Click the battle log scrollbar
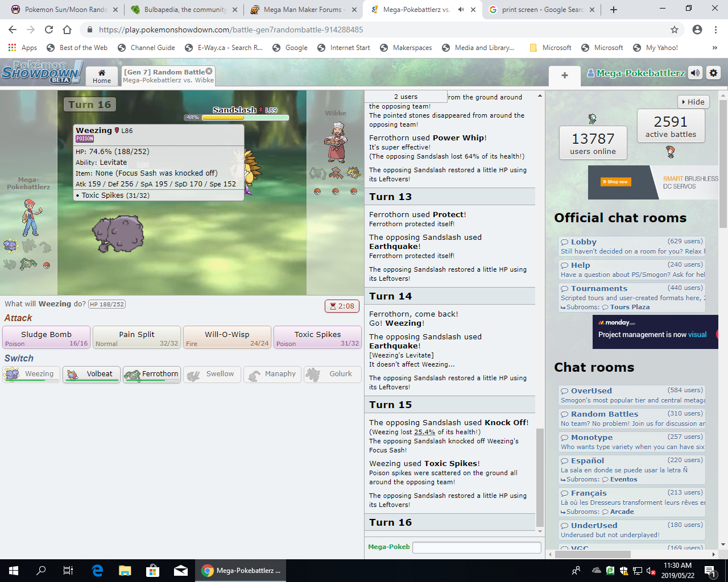This screenshot has width=728, height=582. [540, 477]
